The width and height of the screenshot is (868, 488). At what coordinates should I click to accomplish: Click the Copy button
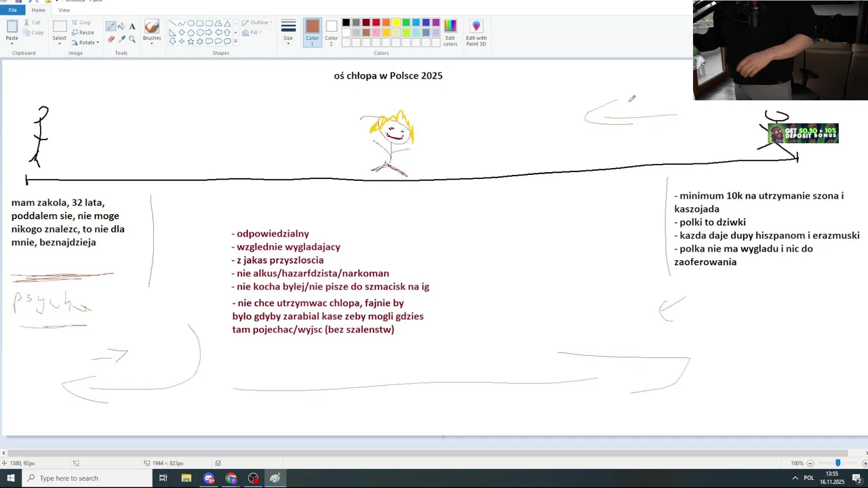click(x=34, y=33)
